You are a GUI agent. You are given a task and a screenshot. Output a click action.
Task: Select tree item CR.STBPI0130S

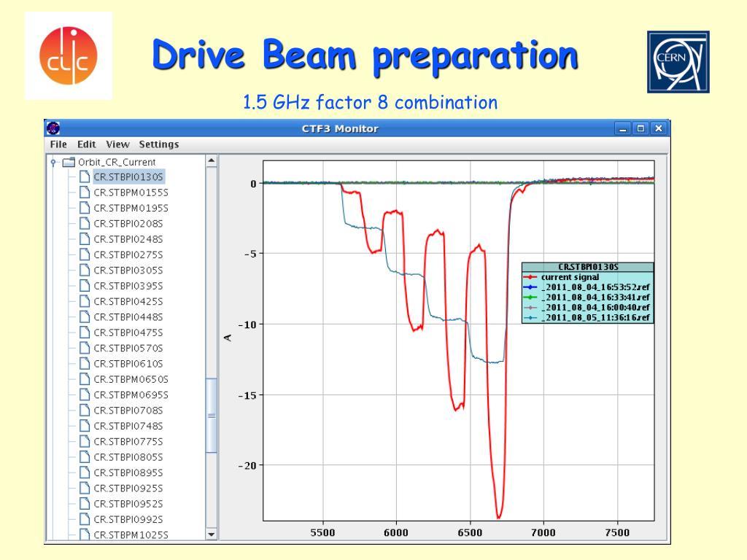[128, 177]
